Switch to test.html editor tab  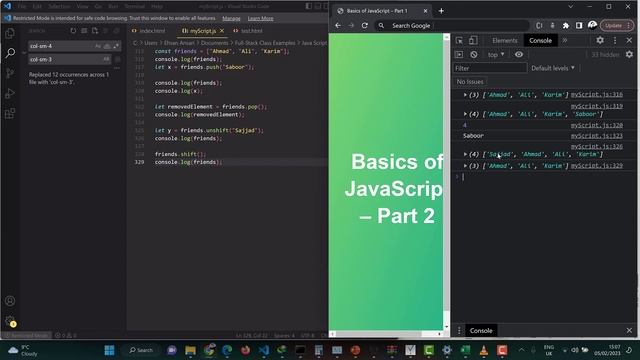(248, 31)
